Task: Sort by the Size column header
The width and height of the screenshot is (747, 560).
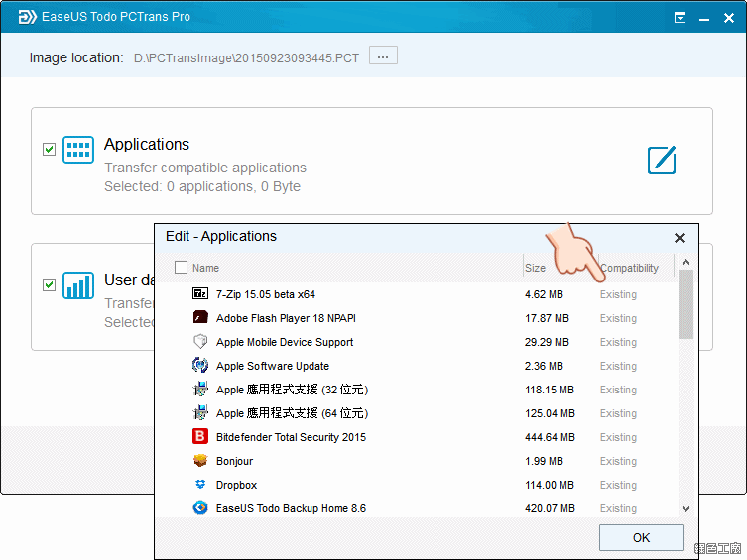Action: pyautogui.click(x=535, y=268)
